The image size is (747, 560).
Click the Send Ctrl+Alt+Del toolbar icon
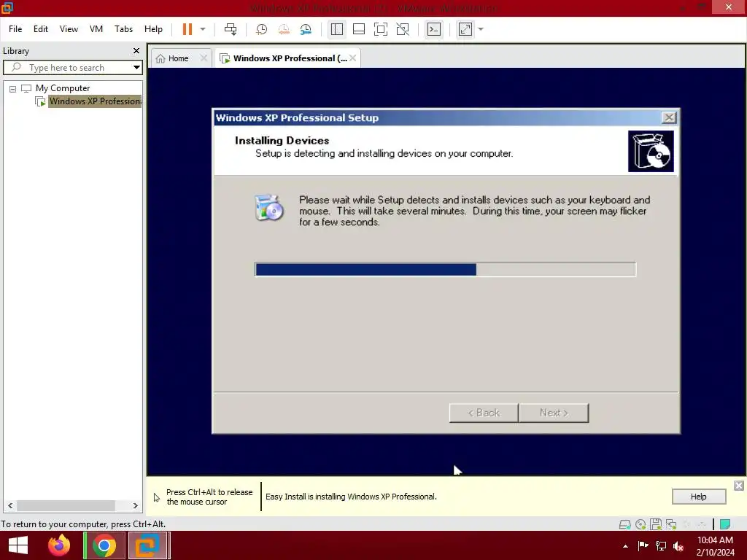231,29
